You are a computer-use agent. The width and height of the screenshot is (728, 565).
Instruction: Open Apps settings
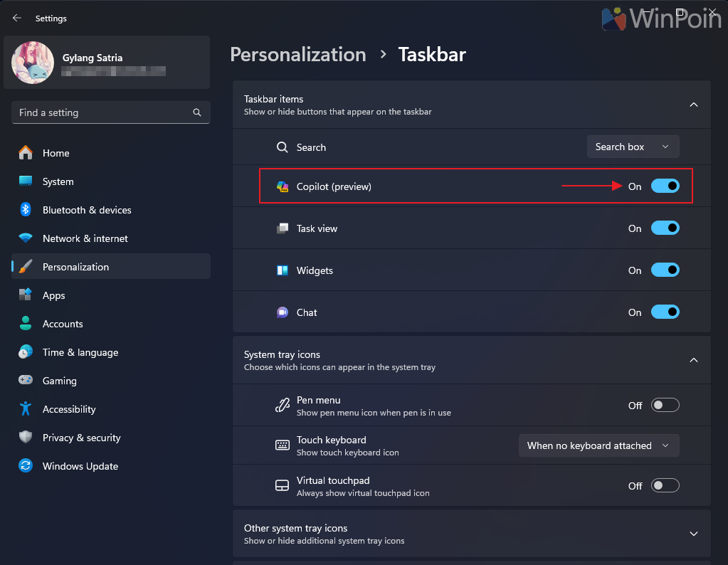[x=111, y=295]
